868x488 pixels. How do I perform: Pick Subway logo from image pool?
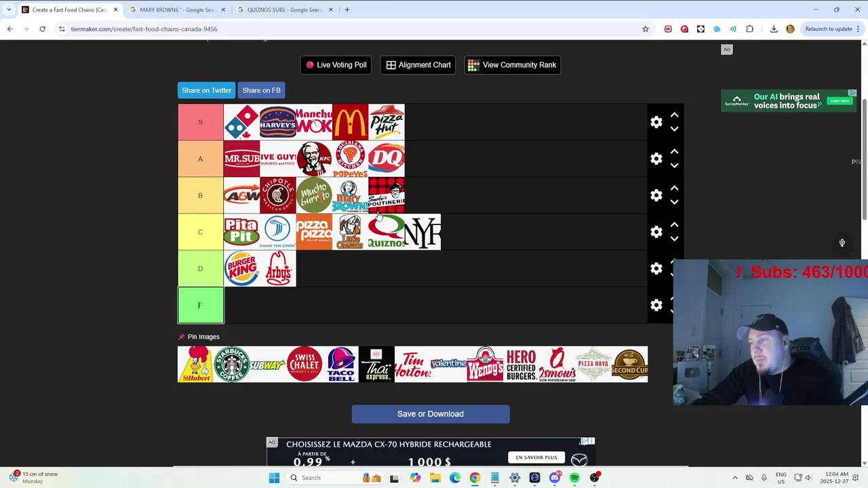click(x=267, y=365)
